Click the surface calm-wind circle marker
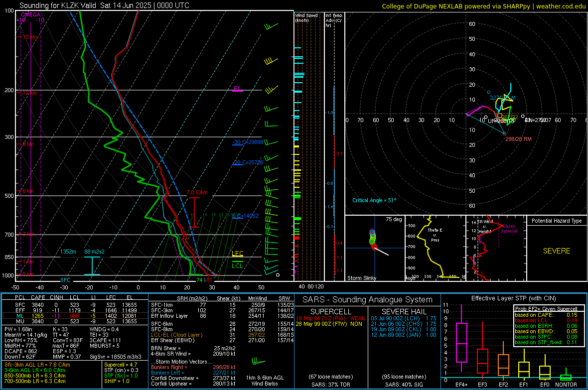The image size is (588, 390). [278, 275]
